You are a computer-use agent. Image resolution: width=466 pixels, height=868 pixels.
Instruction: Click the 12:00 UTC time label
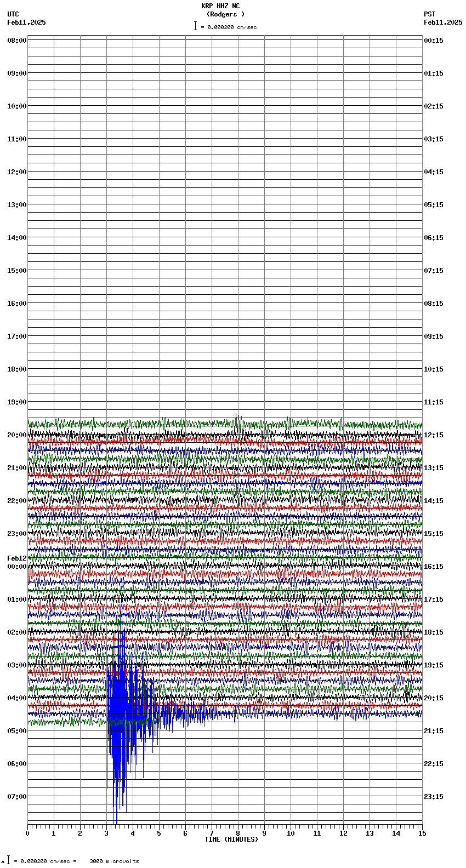17,172
